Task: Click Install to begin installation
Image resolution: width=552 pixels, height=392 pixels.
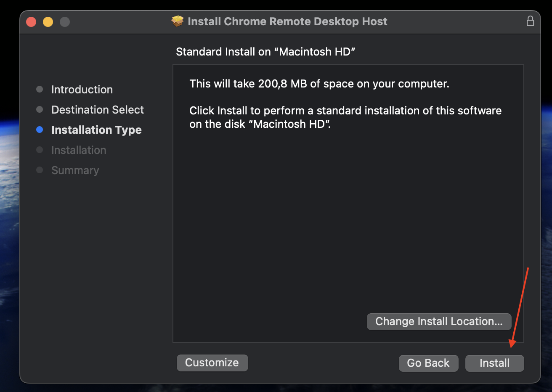Action: pos(494,363)
